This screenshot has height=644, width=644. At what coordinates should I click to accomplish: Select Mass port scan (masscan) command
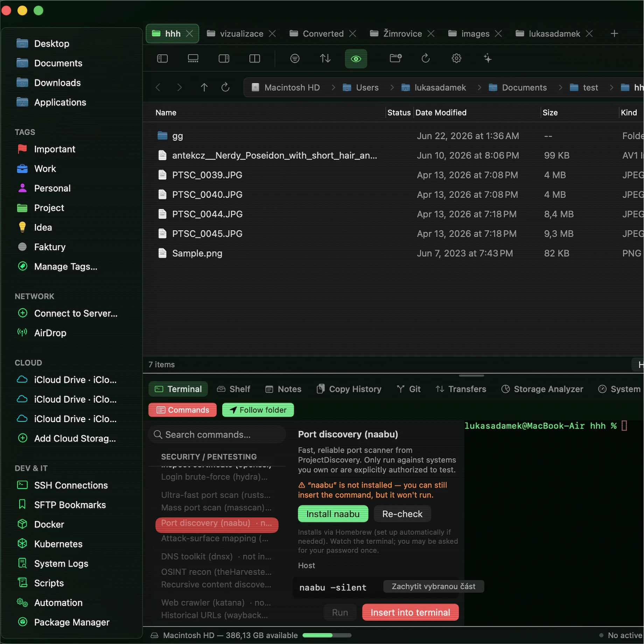[x=217, y=508]
